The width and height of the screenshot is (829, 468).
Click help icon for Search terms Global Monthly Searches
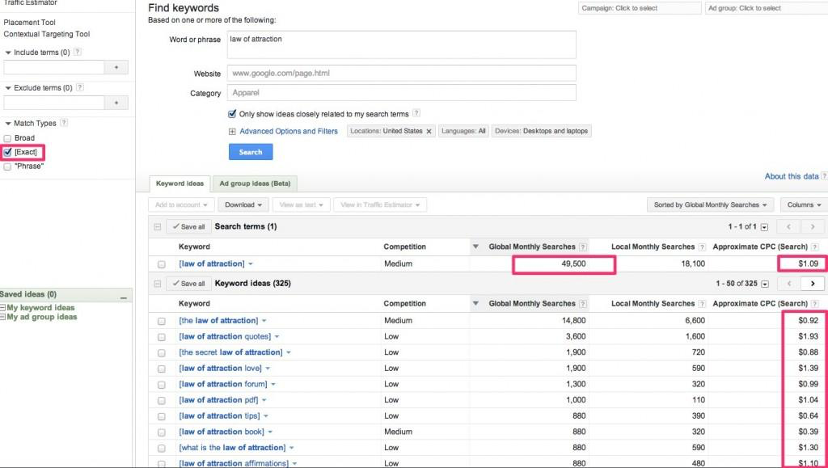pos(583,247)
